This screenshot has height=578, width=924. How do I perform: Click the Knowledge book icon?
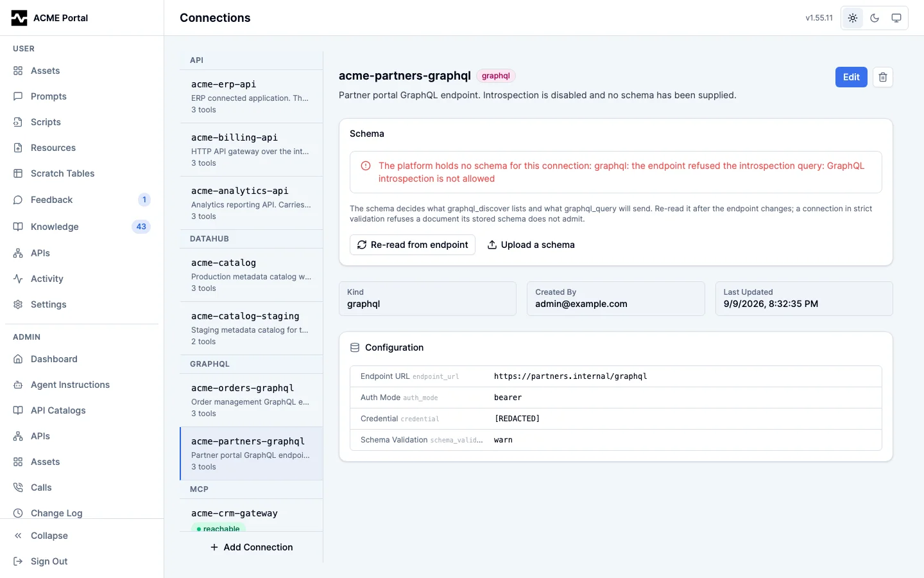click(18, 227)
